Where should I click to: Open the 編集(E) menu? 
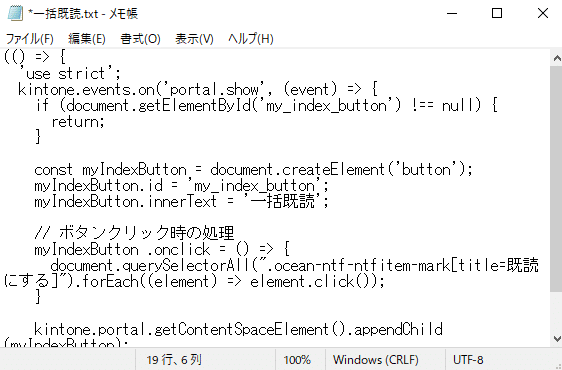coord(87,38)
